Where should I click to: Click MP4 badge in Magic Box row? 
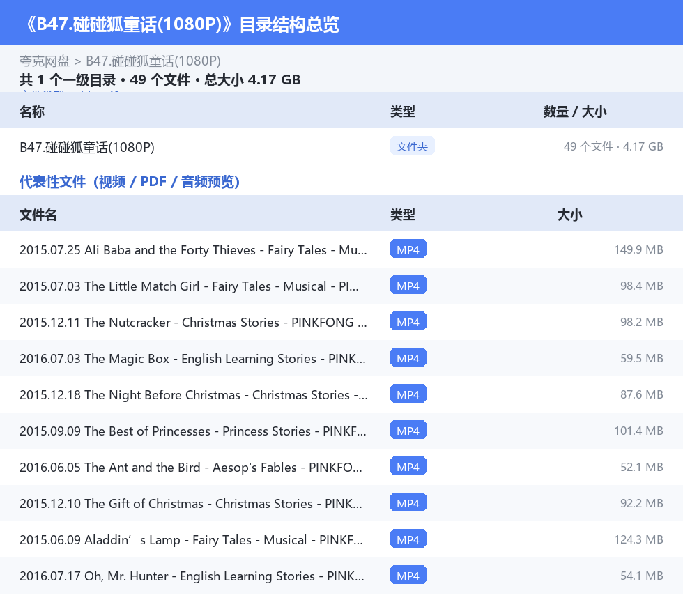[408, 357]
